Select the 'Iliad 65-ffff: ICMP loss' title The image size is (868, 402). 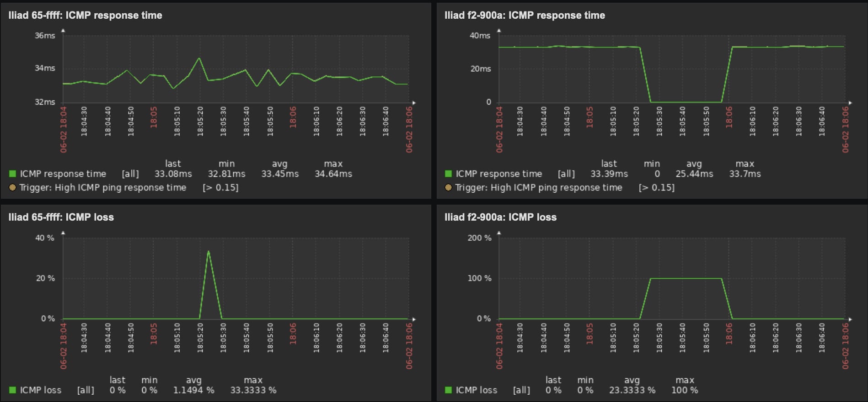pos(61,217)
